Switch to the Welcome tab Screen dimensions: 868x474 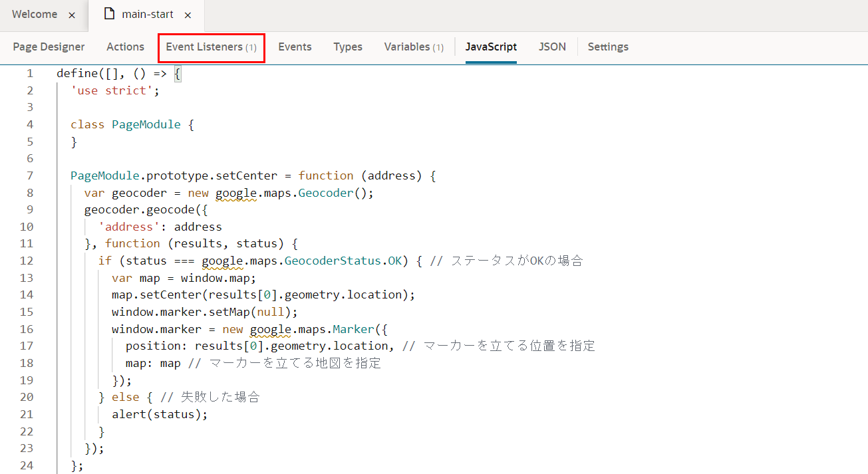pyautogui.click(x=35, y=14)
